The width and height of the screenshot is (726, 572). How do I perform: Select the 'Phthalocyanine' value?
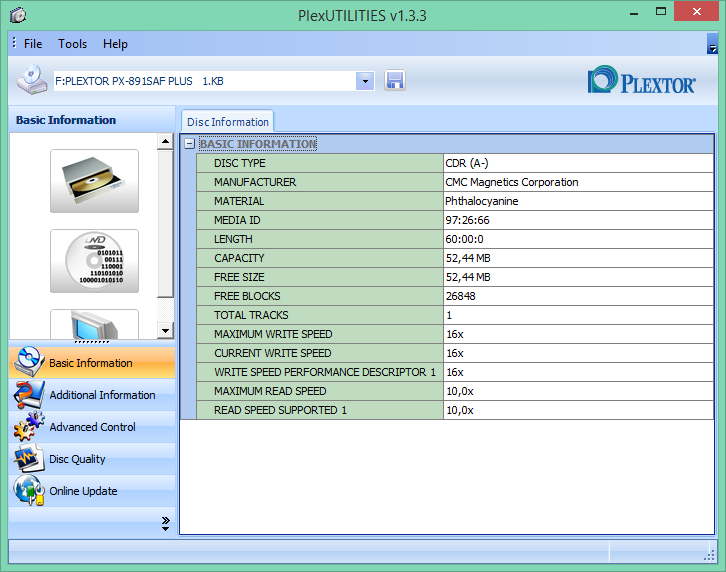point(578,201)
